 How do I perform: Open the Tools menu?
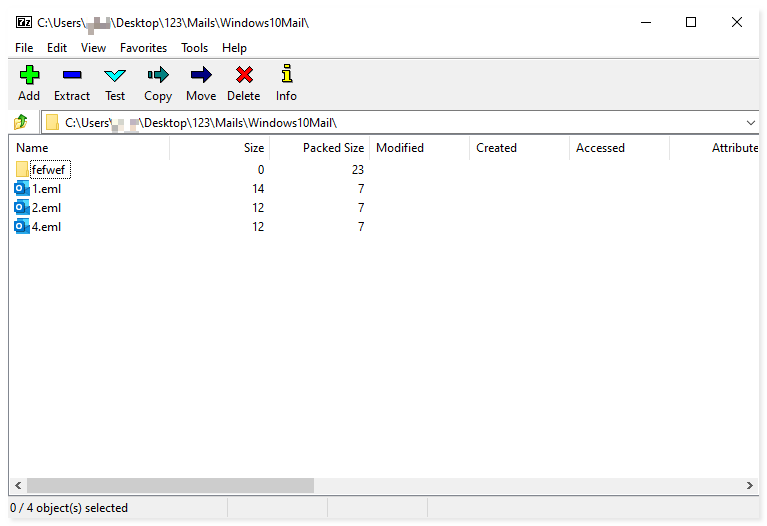pos(194,48)
